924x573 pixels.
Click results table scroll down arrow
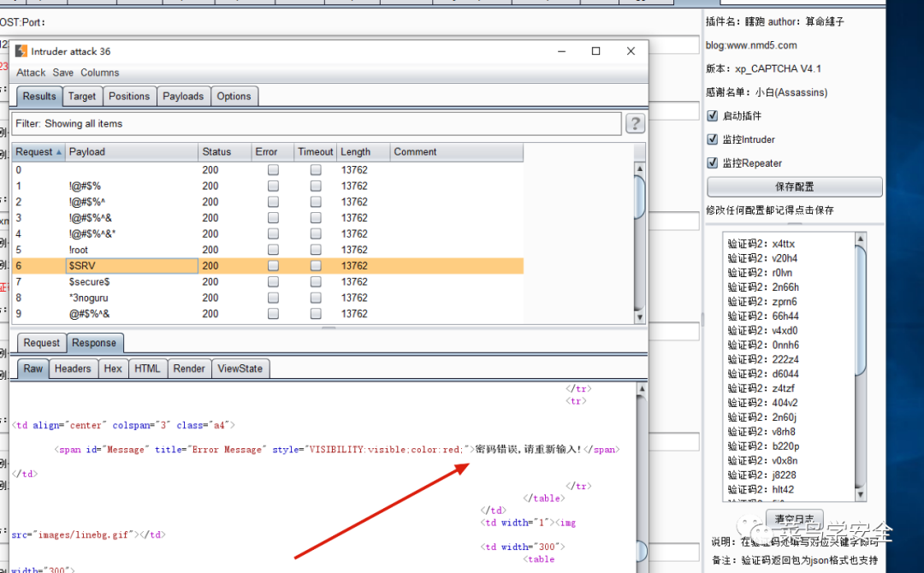640,316
